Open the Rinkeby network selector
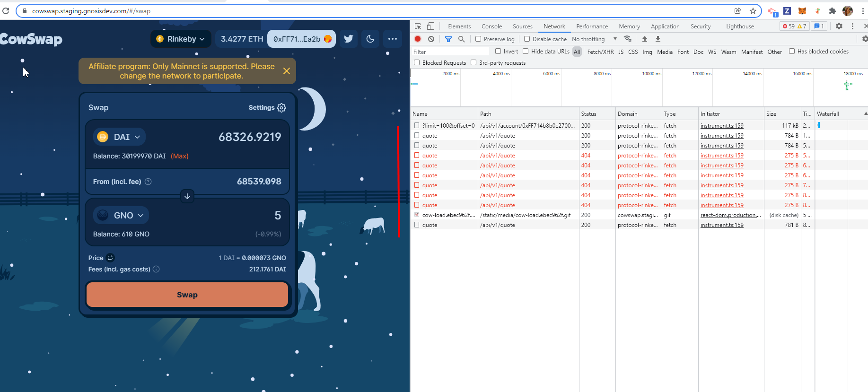This screenshot has width=868, height=392. [181, 39]
